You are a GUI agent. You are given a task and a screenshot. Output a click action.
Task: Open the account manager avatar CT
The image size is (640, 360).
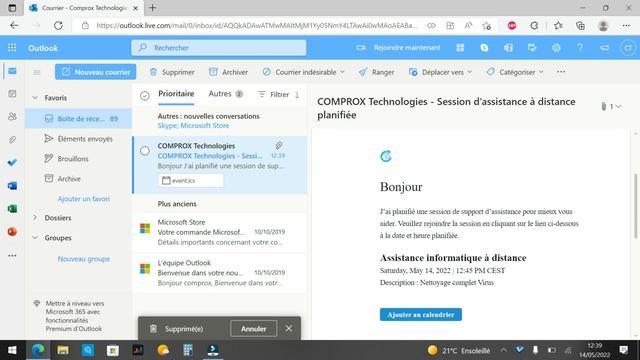click(x=628, y=48)
